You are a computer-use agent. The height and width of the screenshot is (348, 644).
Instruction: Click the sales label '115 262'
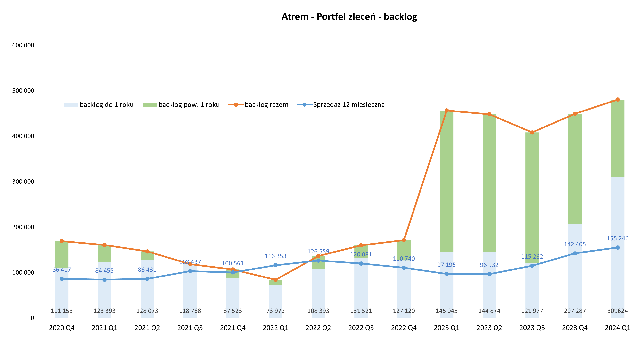coord(532,257)
